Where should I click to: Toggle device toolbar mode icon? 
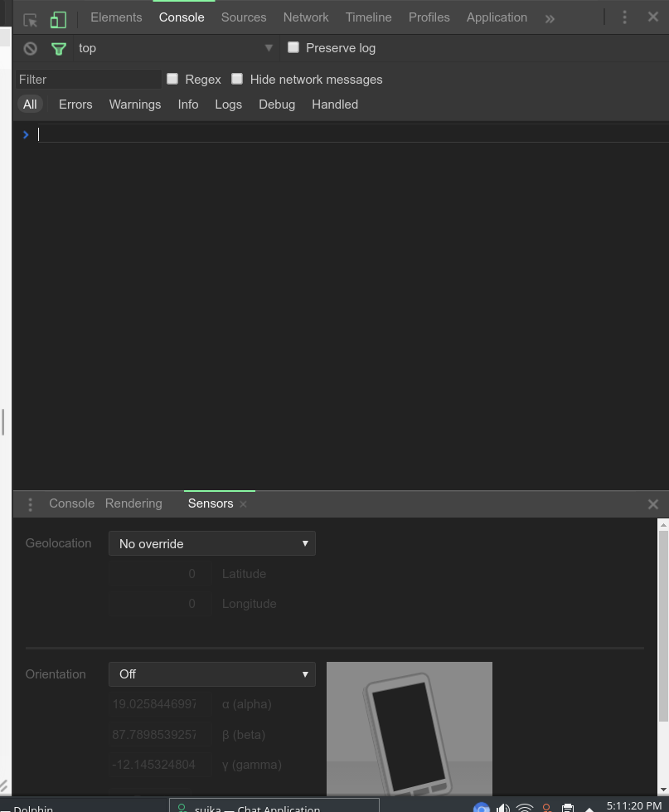(59, 20)
